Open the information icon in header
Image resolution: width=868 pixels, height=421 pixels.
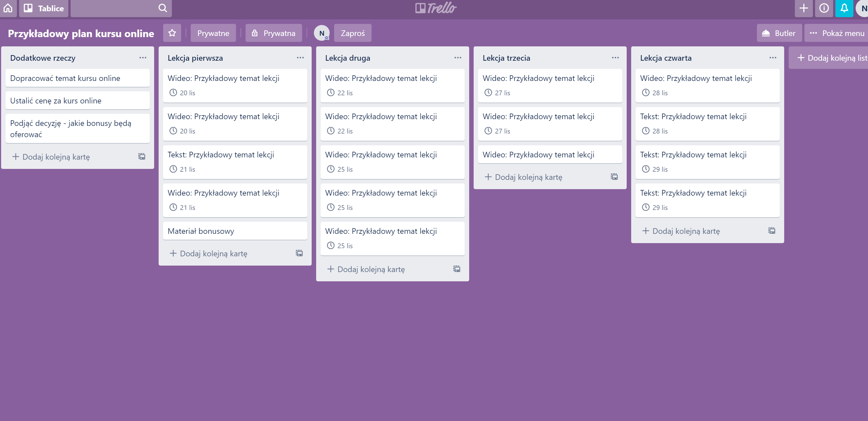point(824,8)
